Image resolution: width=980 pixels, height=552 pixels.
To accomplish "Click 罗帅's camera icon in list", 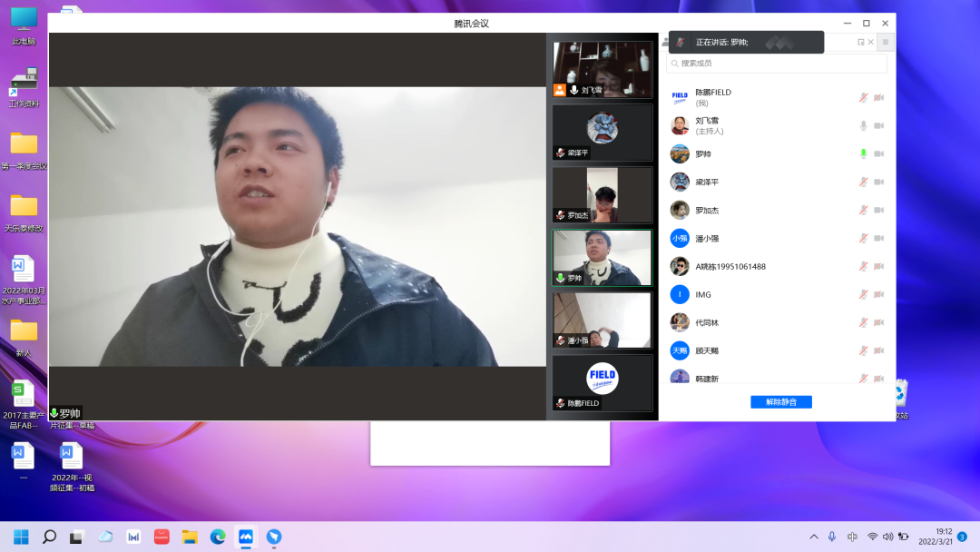I will pos(878,153).
